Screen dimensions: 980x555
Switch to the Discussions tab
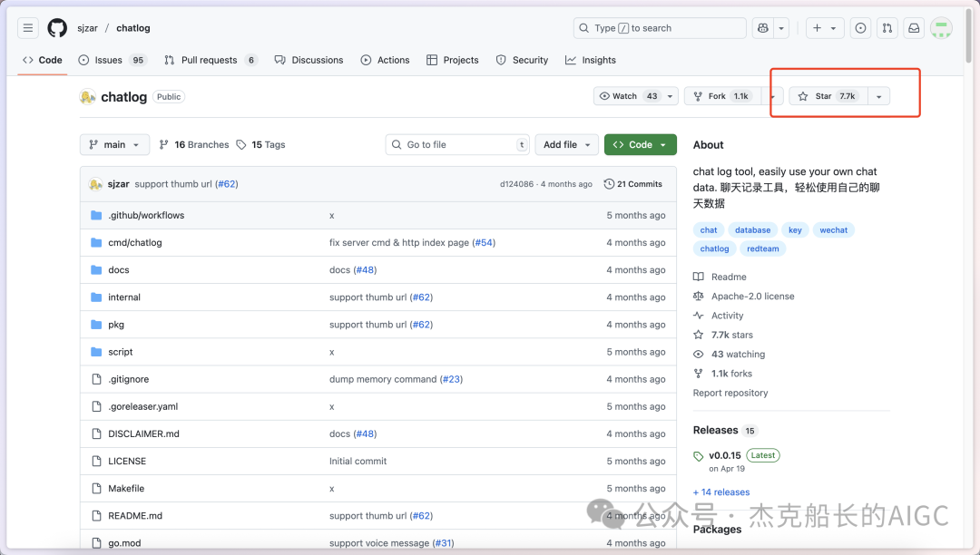(x=309, y=60)
